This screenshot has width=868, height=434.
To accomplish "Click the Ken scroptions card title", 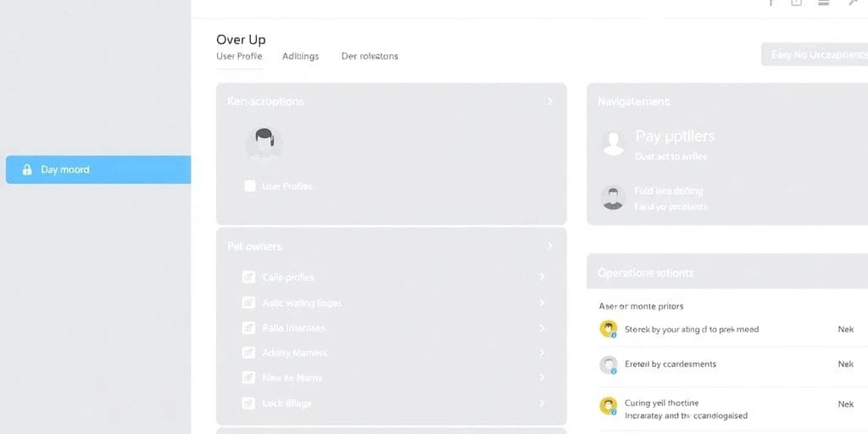I will click(x=265, y=102).
